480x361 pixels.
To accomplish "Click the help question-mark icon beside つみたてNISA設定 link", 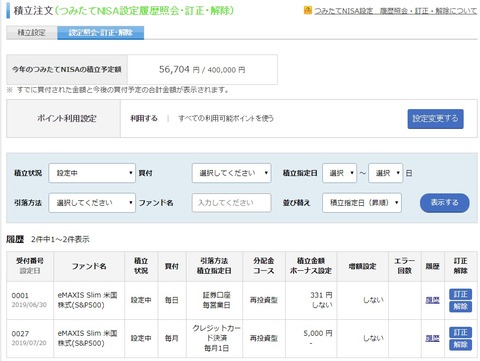I will click(x=308, y=10).
